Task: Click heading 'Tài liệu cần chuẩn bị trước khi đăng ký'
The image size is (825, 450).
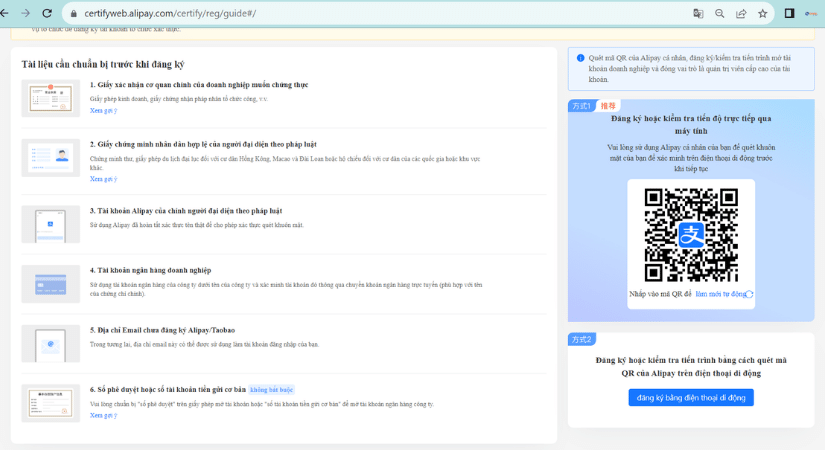Action: tap(103, 64)
